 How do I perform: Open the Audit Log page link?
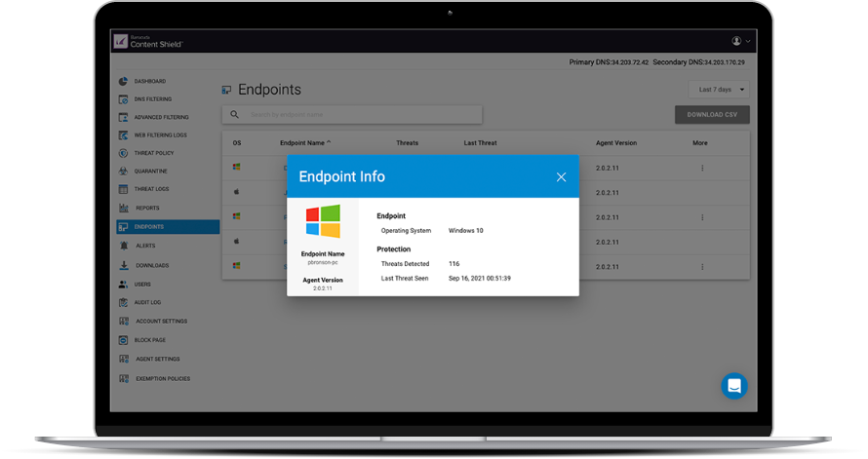[147, 302]
